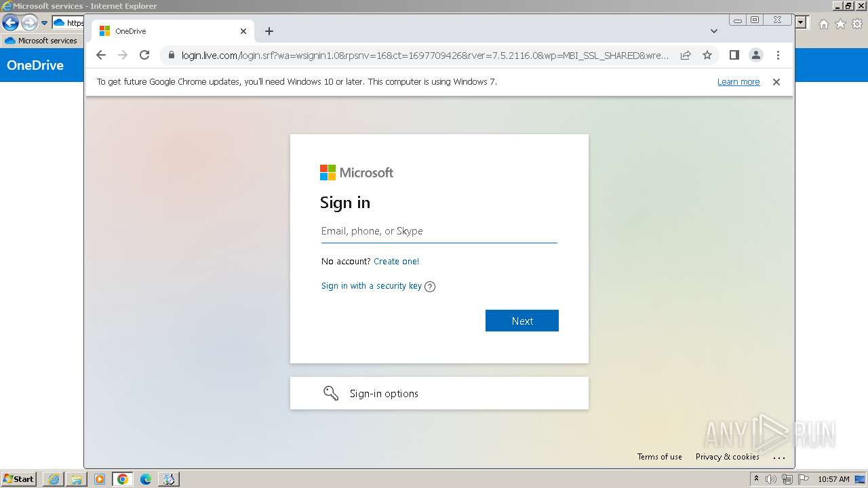The image size is (868, 488).
Task: Open Microsoft Edge from the taskbar
Action: click(x=146, y=479)
